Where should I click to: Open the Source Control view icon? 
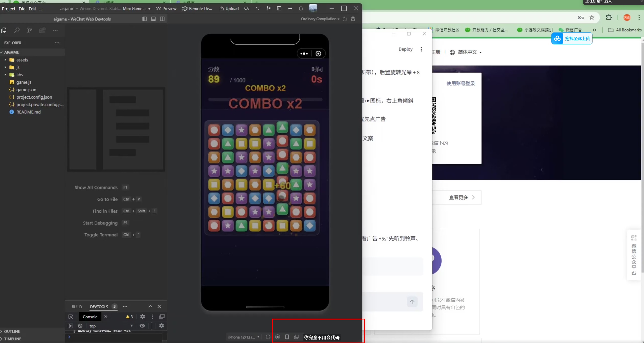click(30, 30)
